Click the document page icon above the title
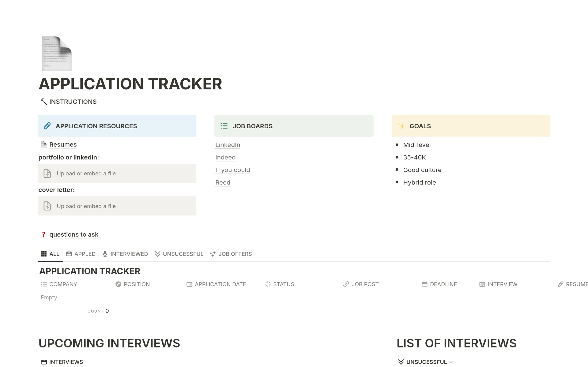 pos(56,54)
